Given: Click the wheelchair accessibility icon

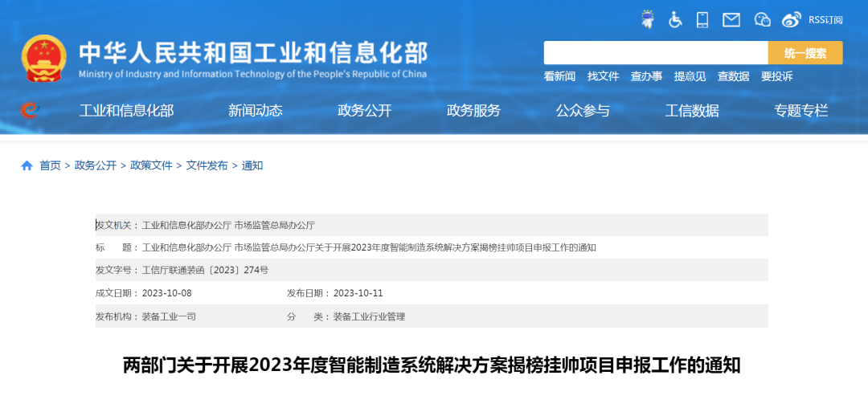Looking at the screenshot, I should click(x=675, y=19).
